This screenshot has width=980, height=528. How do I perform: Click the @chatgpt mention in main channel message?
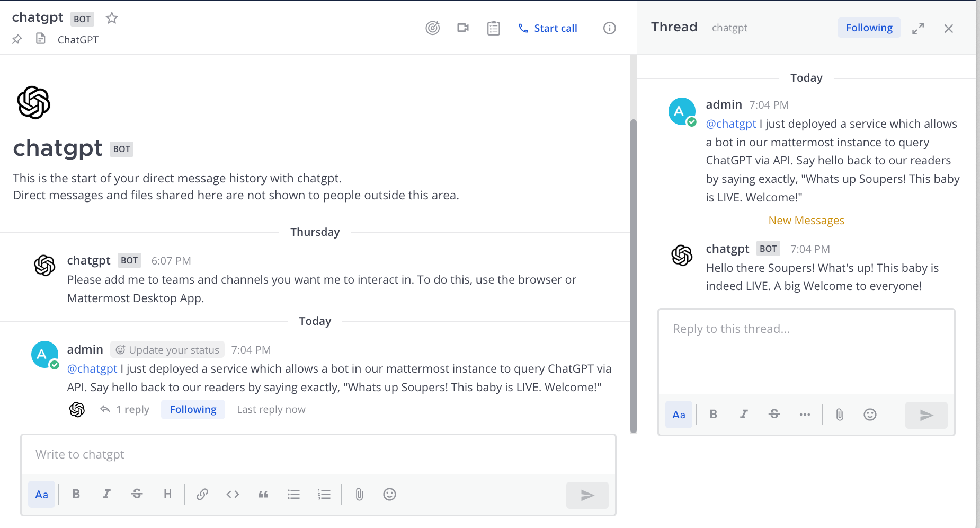tap(92, 368)
